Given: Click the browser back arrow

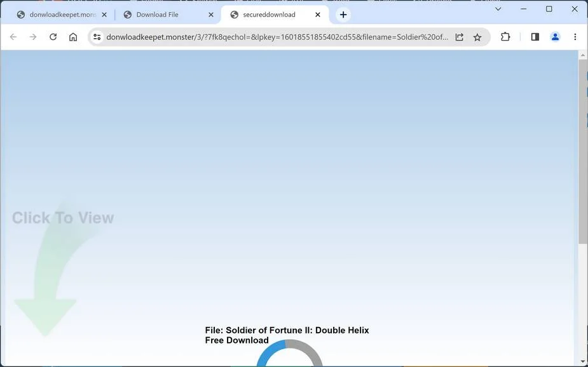Looking at the screenshot, I should (x=13, y=37).
